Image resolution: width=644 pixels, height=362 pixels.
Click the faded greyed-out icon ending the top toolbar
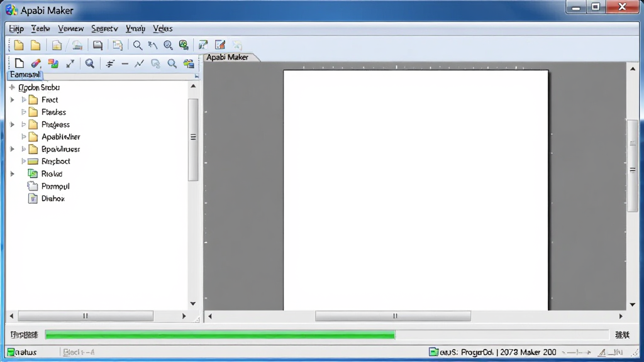237,45
